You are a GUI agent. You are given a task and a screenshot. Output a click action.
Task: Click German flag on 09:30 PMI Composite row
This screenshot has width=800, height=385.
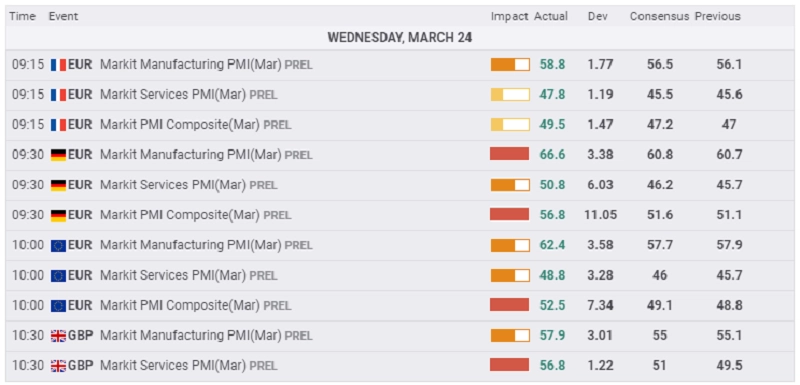tap(58, 215)
